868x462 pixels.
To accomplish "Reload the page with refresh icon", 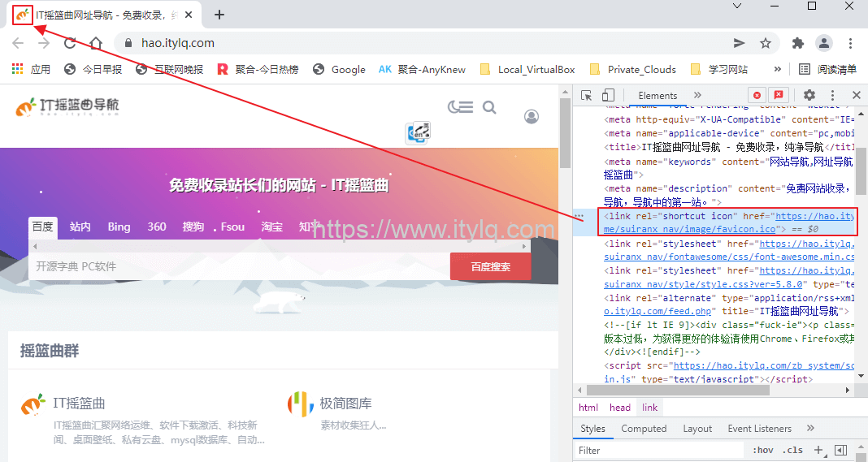I will (x=70, y=43).
